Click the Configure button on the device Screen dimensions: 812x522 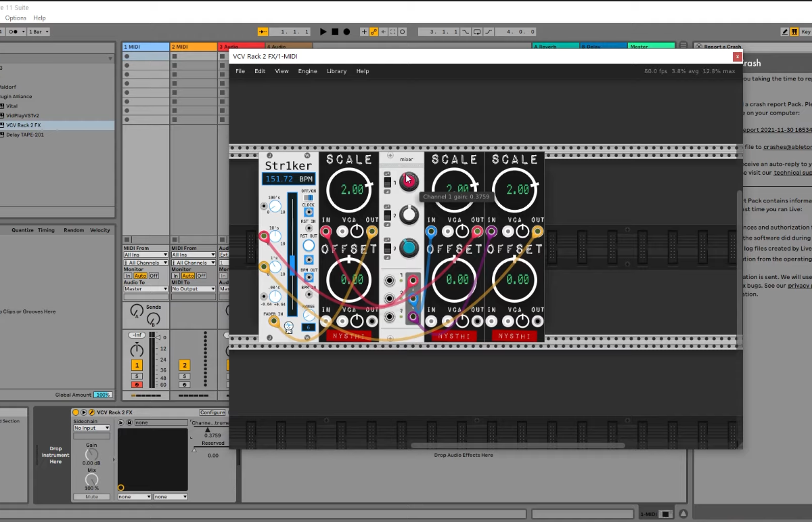pos(212,412)
